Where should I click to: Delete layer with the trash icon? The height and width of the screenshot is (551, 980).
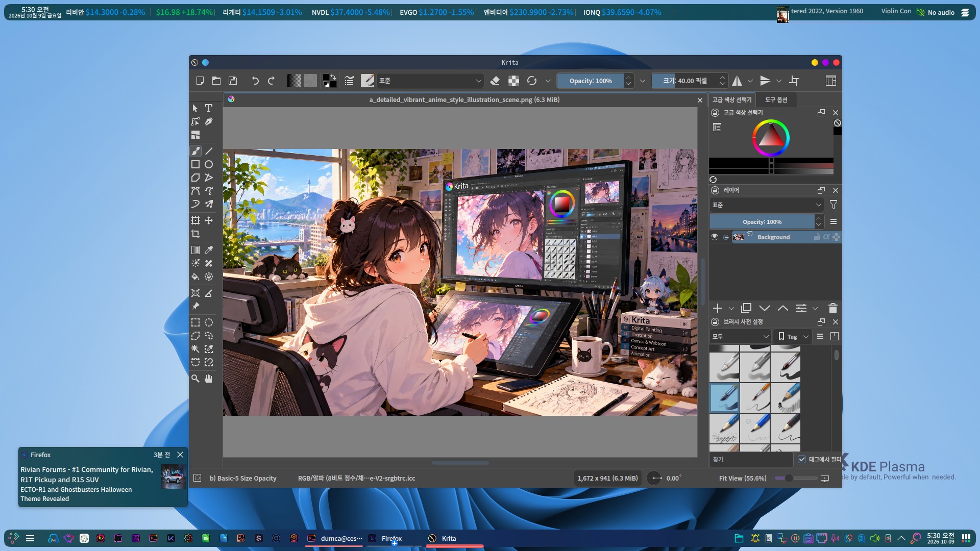point(833,308)
